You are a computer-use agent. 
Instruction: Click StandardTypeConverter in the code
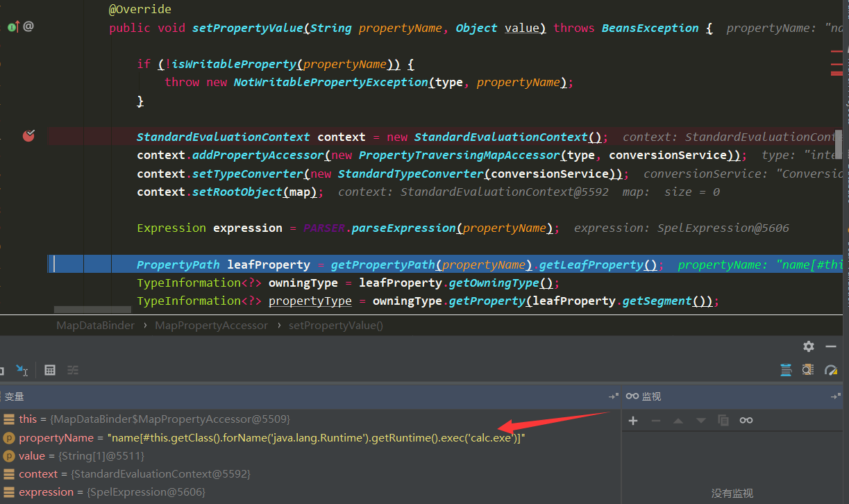[x=410, y=174]
